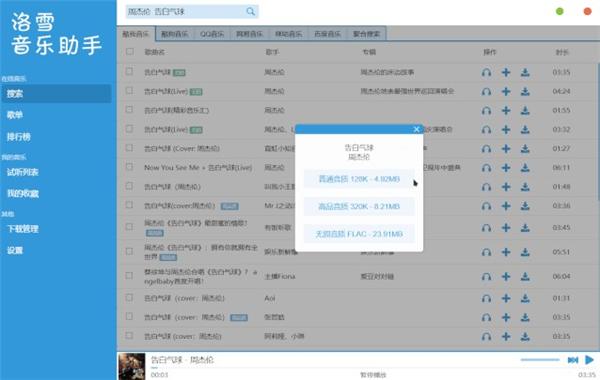Adjust the volume slider in player bar

[x=540, y=360]
